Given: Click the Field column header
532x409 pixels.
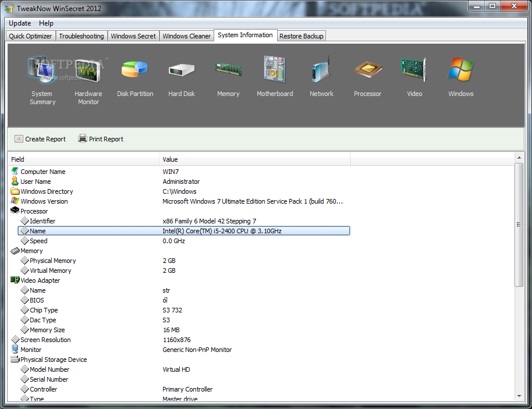Looking at the screenshot, I should [83, 159].
